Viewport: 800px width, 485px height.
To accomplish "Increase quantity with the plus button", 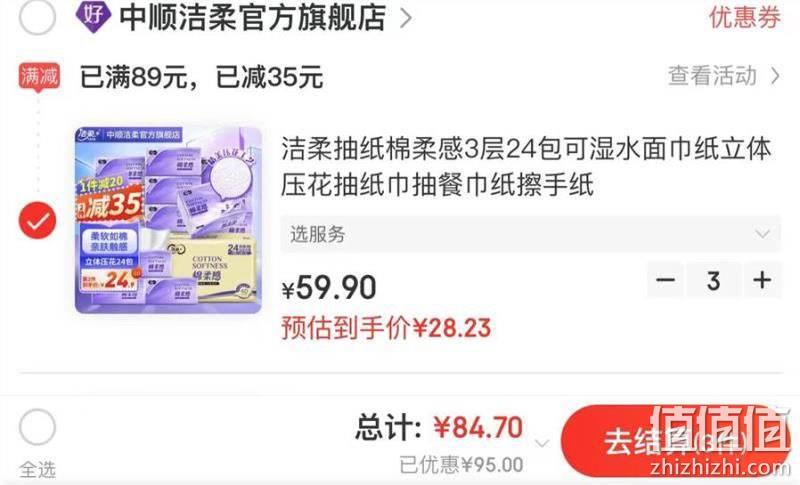I will 762,280.
